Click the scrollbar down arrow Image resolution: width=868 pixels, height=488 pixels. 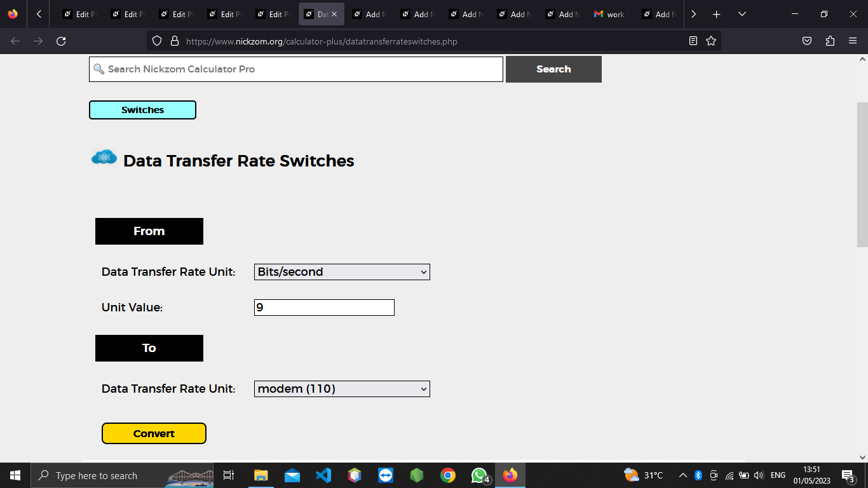tap(862, 457)
